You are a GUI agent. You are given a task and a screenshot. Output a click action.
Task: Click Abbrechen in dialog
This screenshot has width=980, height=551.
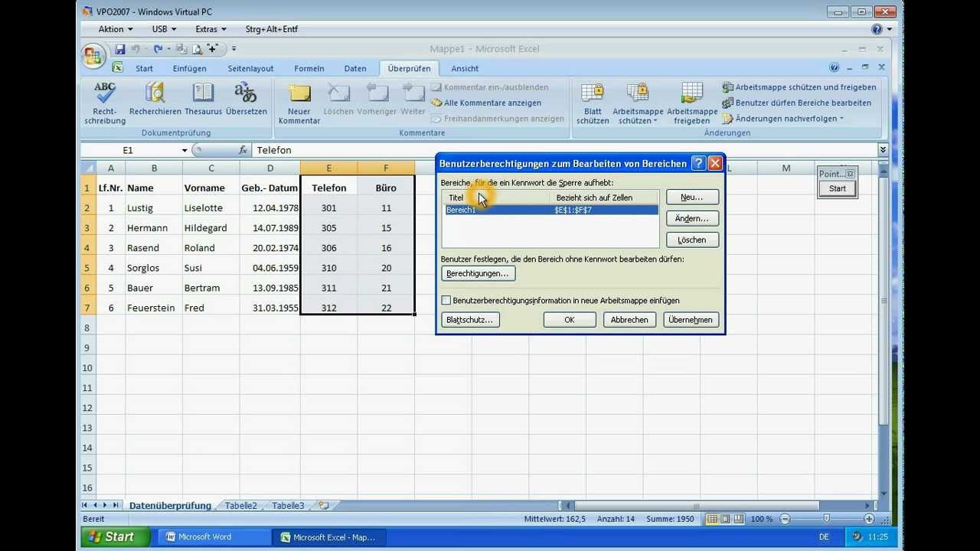(630, 320)
